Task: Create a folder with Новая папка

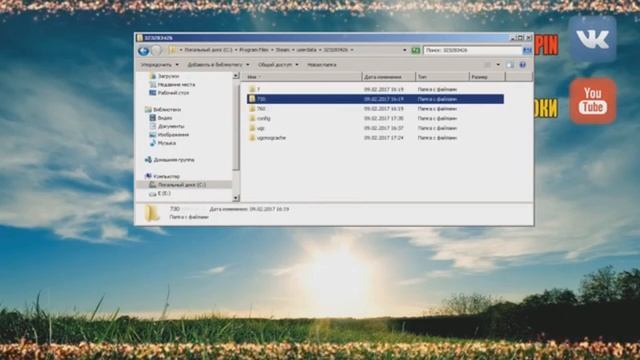Action: (322, 65)
